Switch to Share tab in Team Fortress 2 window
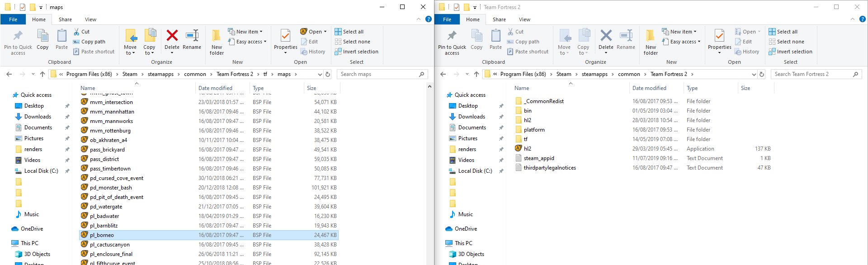Image resolution: width=868 pixels, height=265 pixels. (499, 19)
